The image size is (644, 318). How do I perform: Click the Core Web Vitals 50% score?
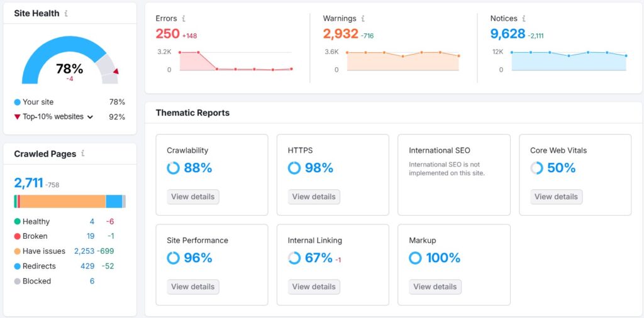[562, 168]
